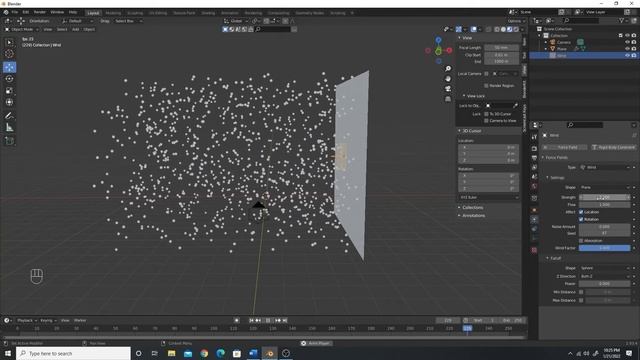
Task: Open the File menu
Action: [x=15, y=12]
